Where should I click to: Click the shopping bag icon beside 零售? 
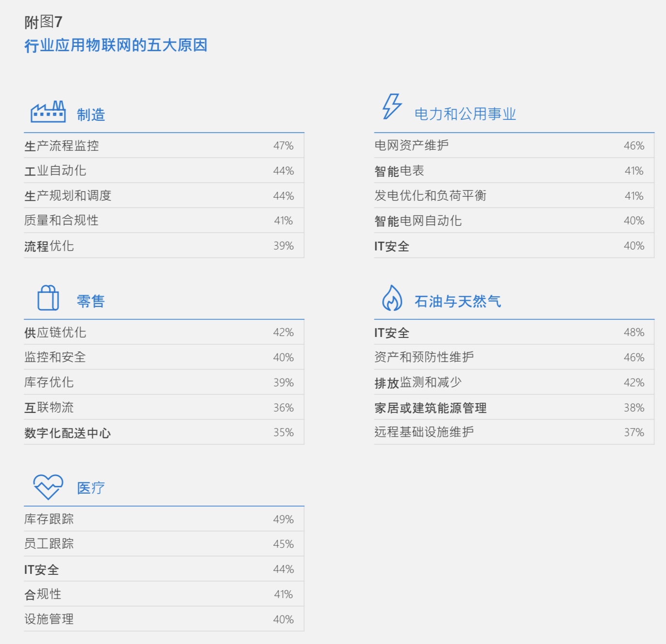tap(48, 298)
